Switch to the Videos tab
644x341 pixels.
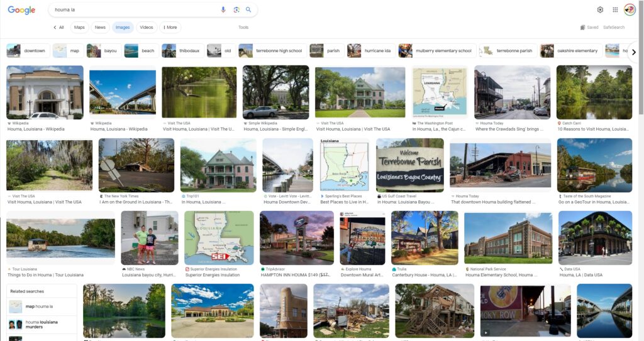tap(146, 28)
